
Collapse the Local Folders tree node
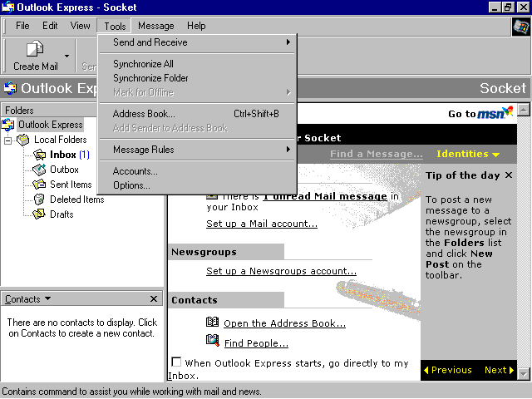tap(7, 140)
